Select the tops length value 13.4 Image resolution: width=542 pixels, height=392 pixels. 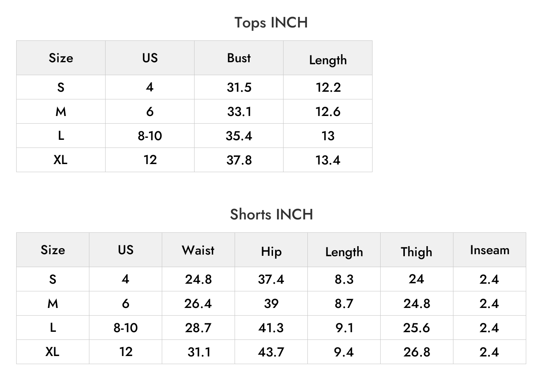(328, 160)
